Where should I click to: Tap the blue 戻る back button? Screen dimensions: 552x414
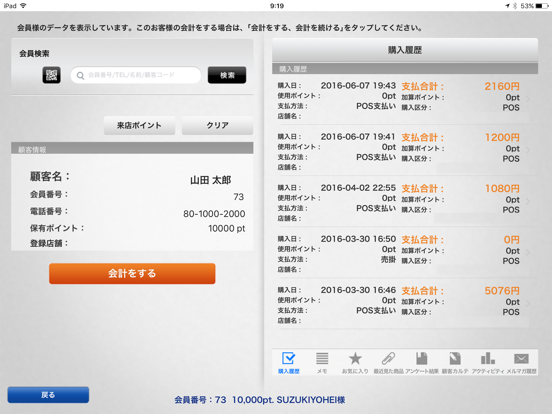[48, 395]
